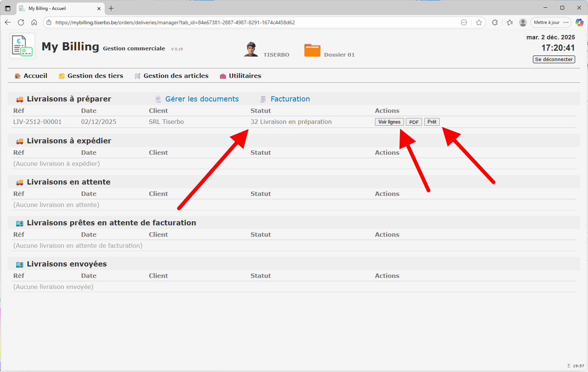Open the Gestion des articles menu
This screenshot has width=588, height=372.
(x=176, y=76)
